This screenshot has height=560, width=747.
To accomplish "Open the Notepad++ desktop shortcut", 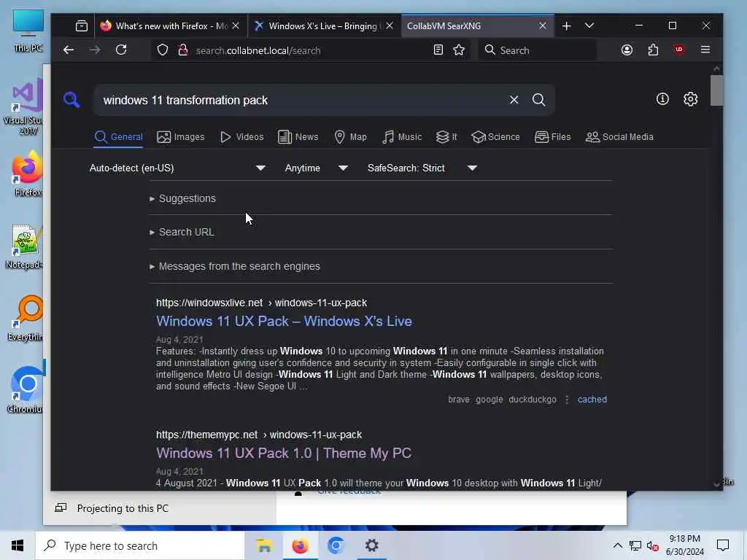I will click(25, 246).
